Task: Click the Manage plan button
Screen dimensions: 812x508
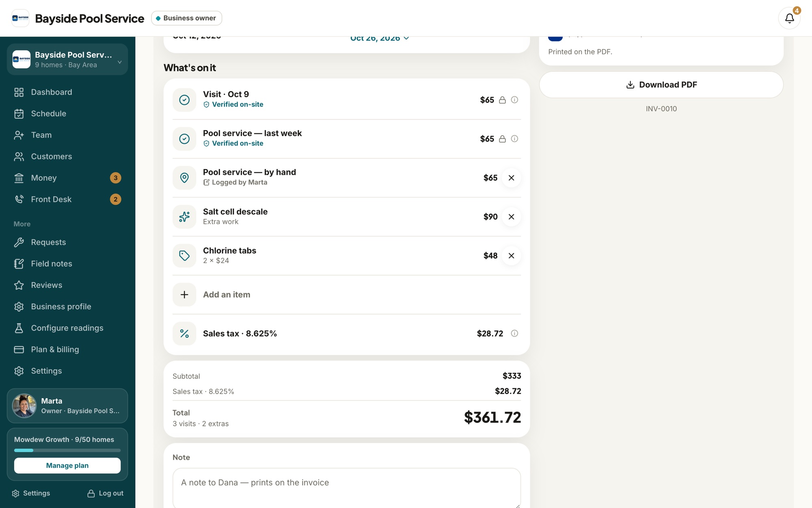Action: pos(67,466)
